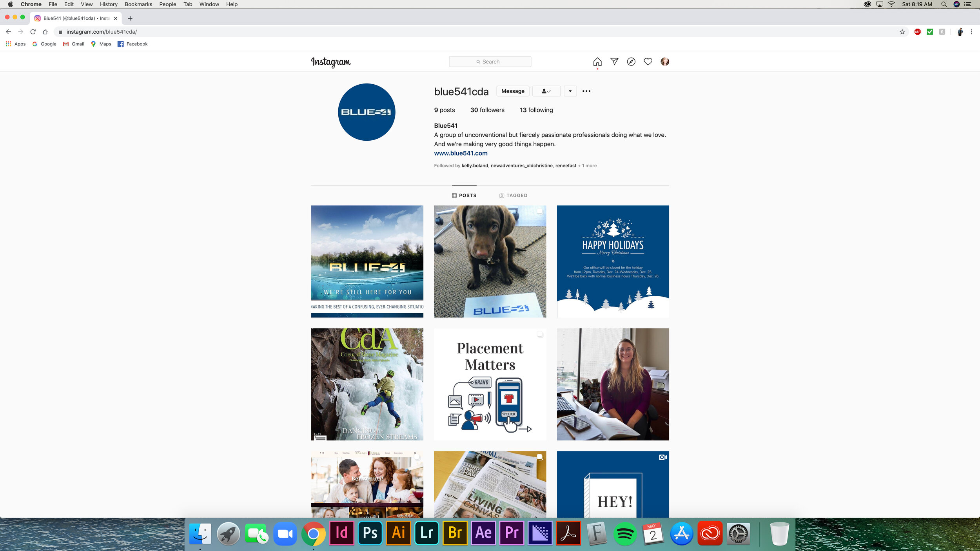Open the CdA Magazine ice climber post
This screenshot has height=551, width=980.
pyautogui.click(x=367, y=384)
